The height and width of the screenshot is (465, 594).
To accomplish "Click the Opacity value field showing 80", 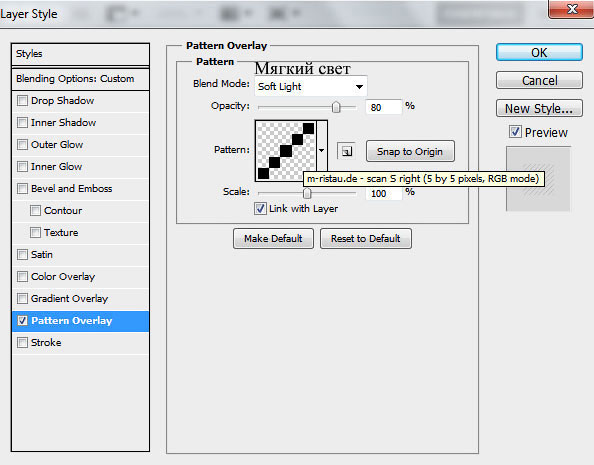I will 383,107.
